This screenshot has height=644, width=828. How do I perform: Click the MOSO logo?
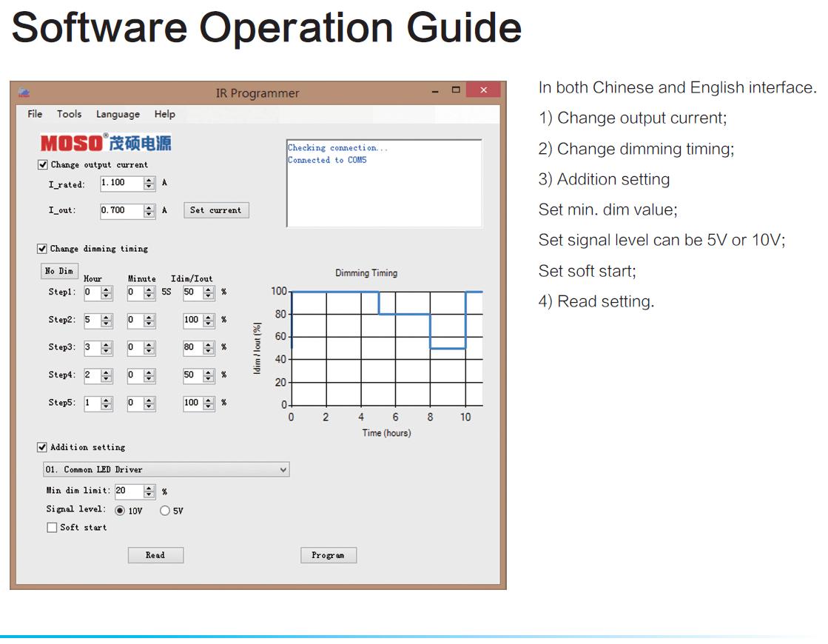[x=106, y=143]
